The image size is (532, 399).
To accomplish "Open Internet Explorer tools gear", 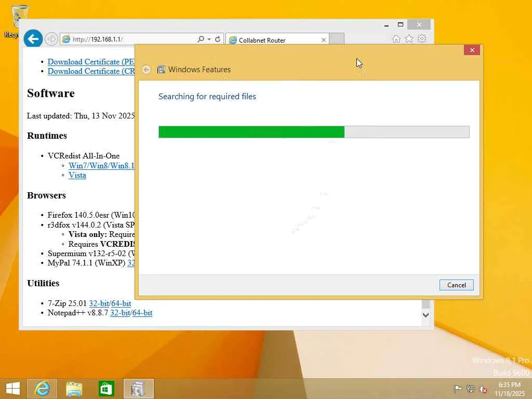I will (422, 38).
